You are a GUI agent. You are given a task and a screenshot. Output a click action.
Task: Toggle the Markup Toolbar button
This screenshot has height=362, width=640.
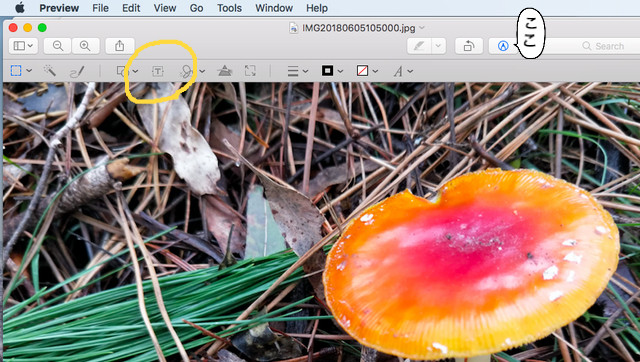click(x=503, y=46)
